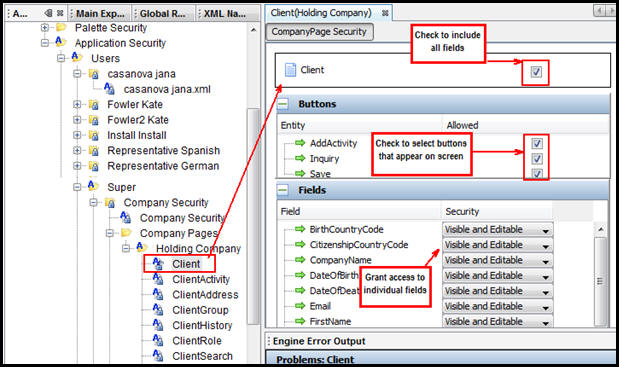The height and width of the screenshot is (367, 619).
Task: Toggle the Save Allowed checkbox
Action: (536, 174)
